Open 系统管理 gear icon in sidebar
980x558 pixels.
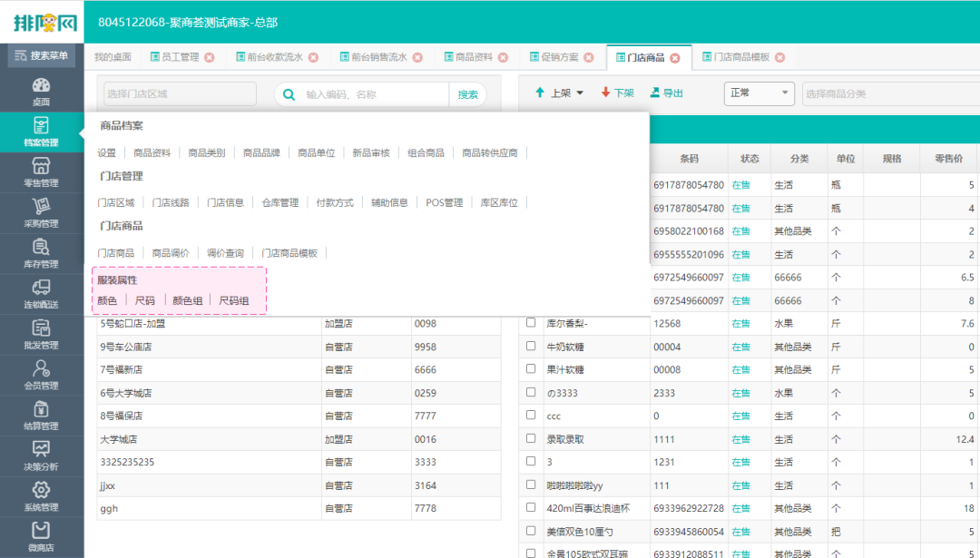(41, 495)
